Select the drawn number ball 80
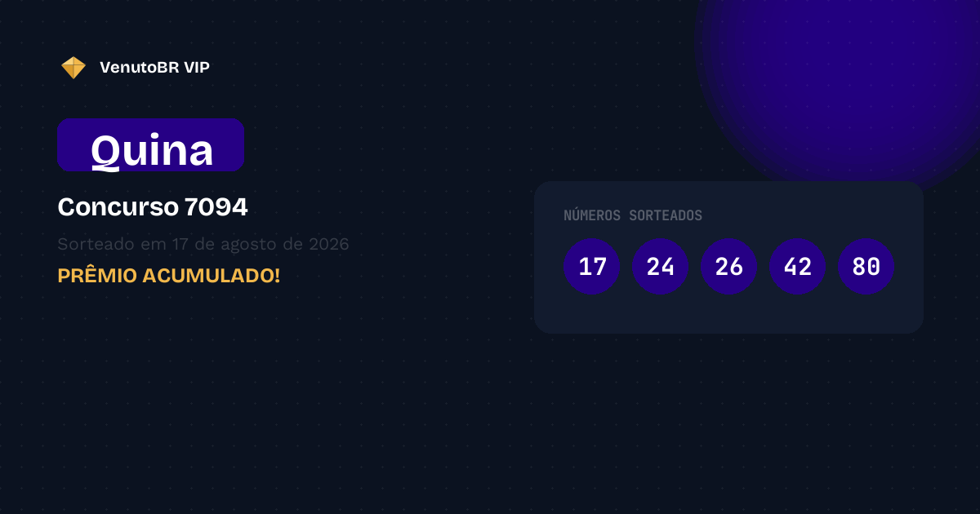Image resolution: width=980 pixels, height=514 pixels. click(866, 266)
